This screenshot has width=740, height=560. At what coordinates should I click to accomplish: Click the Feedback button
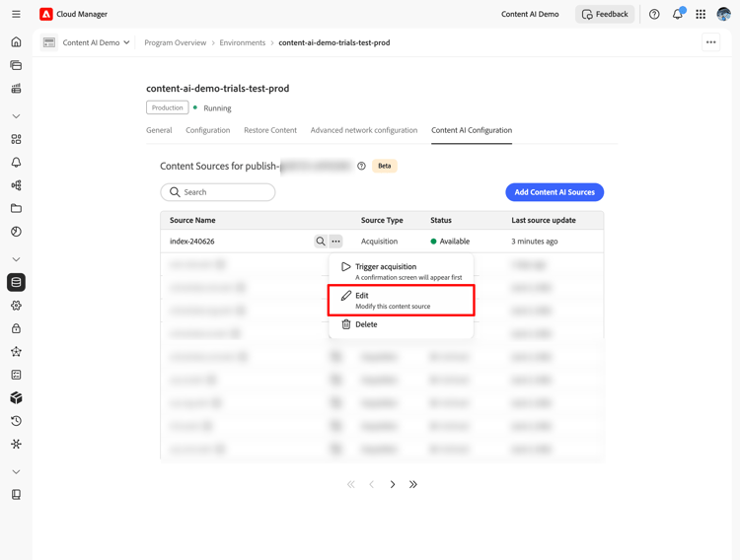pos(605,14)
